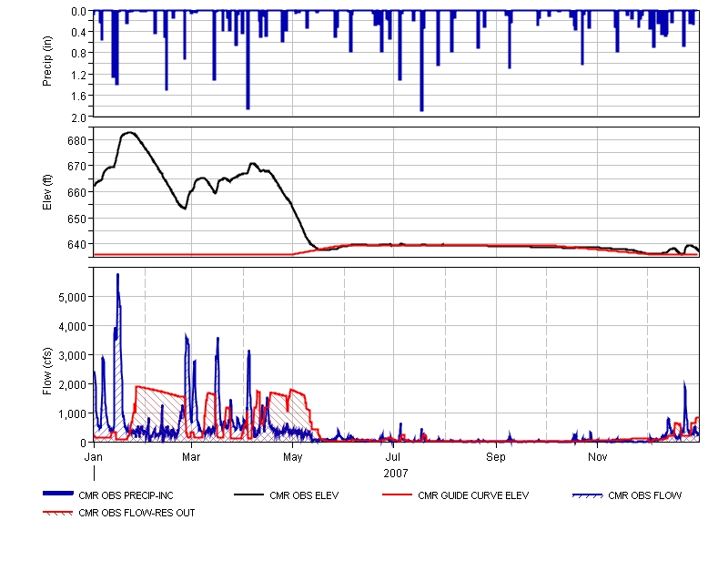Click the Sep label on the time axis
The image size is (728, 571).
tap(496, 455)
